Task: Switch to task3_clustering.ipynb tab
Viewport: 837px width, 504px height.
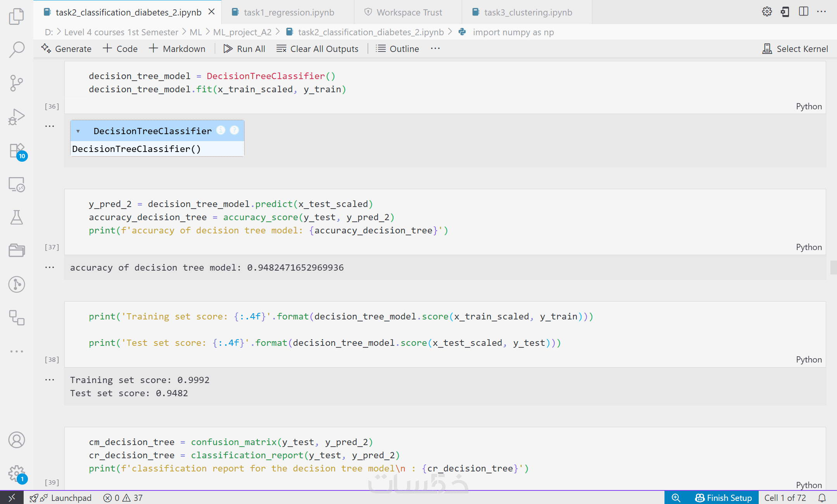Action: pyautogui.click(x=528, y=12)
